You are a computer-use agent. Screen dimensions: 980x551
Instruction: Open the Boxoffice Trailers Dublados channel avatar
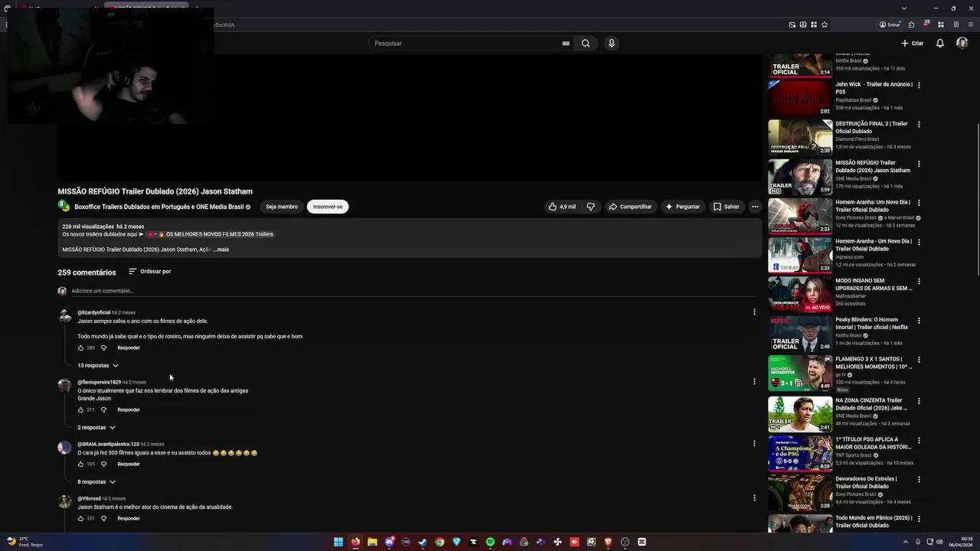click(x=64, y=206)
